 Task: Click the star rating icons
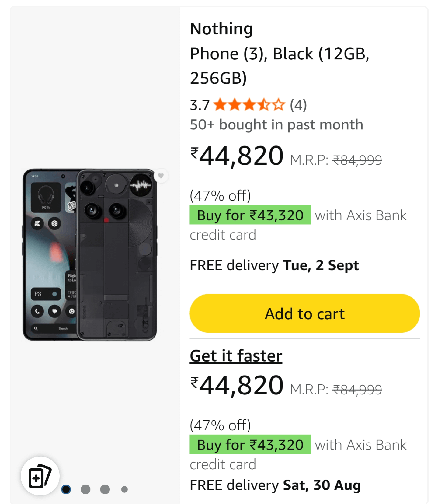(249, 105)
